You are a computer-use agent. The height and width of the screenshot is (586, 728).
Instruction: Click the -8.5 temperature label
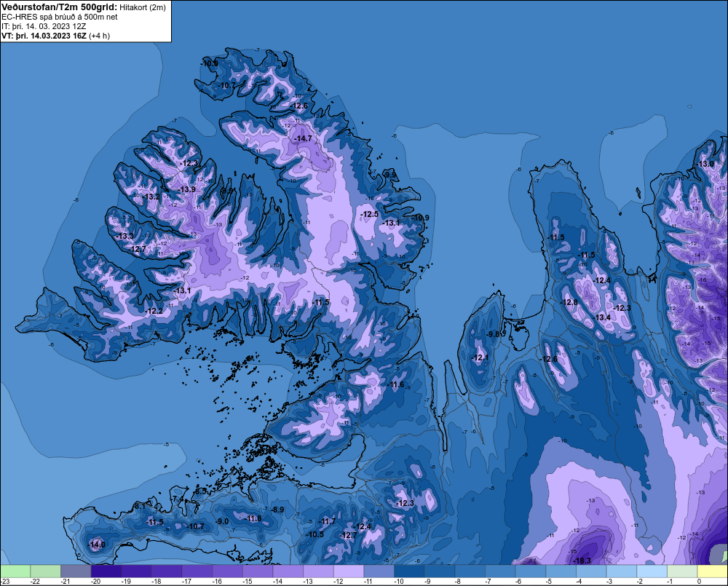click(201, 491)
